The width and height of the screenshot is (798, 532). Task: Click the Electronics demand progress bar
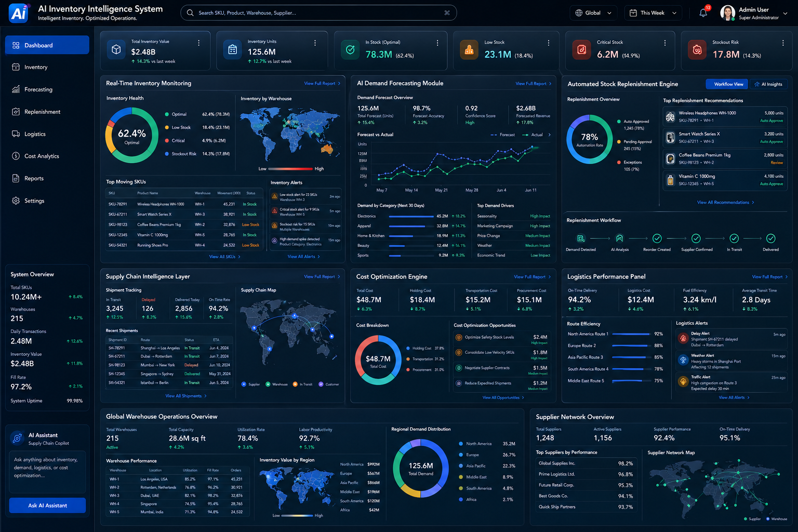411,216
